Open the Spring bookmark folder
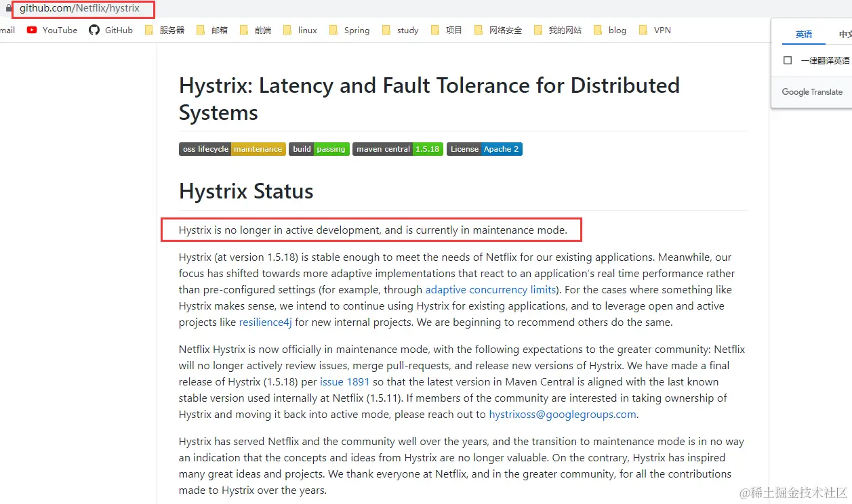The width and height of the screenshot is (852, 504). pyautogui.click(x=350, y=30)
